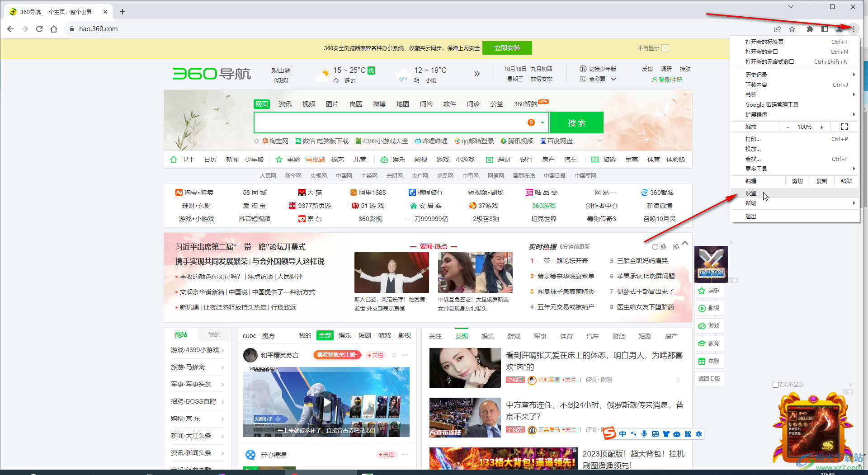Click the browser back arrow
The image size is (868, 475).
click(x=10, y=29)
